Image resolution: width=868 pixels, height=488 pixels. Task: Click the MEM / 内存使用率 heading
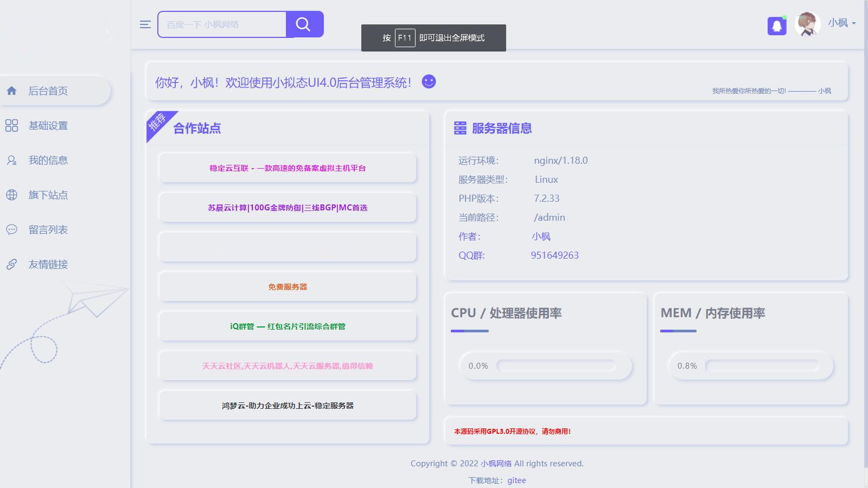coord(713,313)
